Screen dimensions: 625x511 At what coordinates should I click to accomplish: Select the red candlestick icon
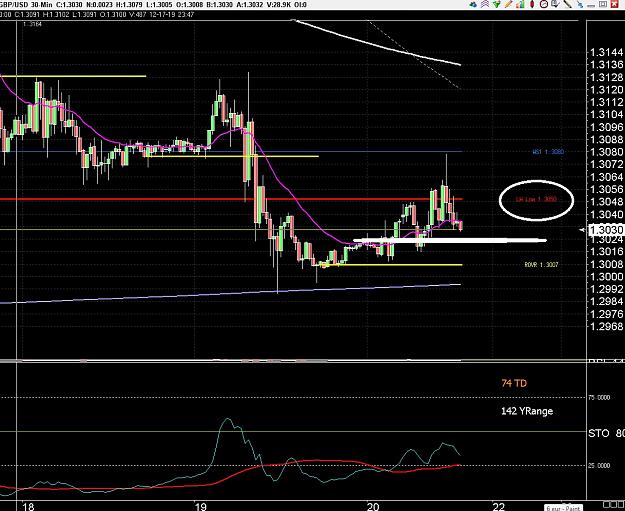click(532, 4)
